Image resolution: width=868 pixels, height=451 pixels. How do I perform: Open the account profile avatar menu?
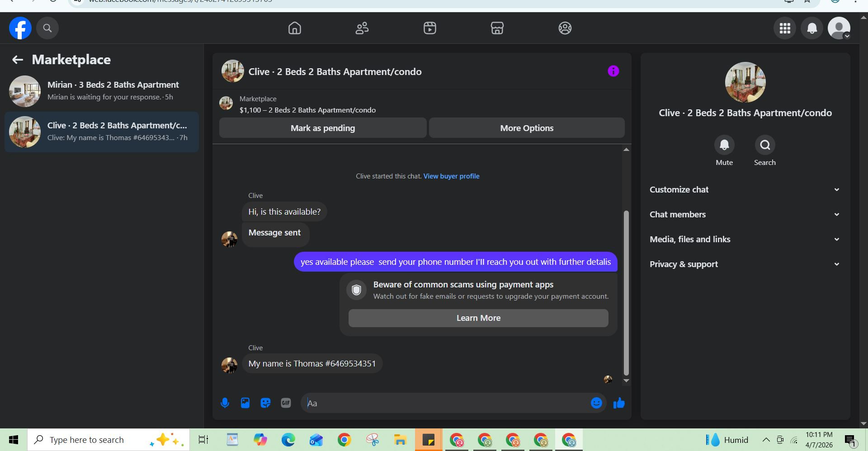point(839,28)
